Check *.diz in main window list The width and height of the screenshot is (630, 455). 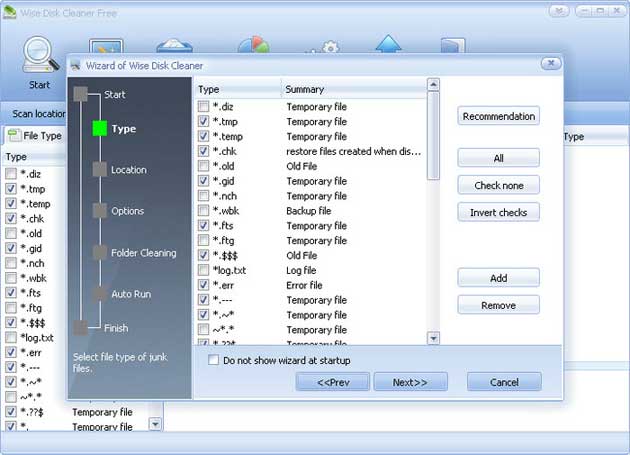[11, 174]
